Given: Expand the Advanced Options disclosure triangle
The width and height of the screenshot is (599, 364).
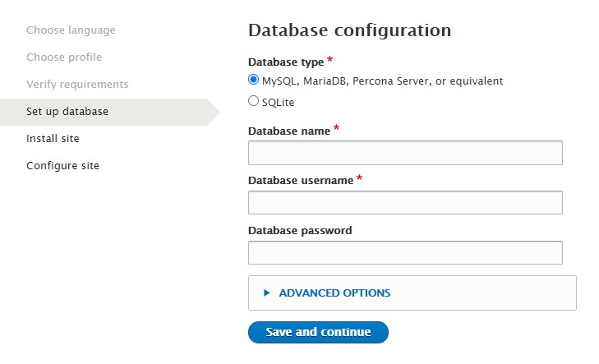Looking at the screenshot, I should pos(267,293).
